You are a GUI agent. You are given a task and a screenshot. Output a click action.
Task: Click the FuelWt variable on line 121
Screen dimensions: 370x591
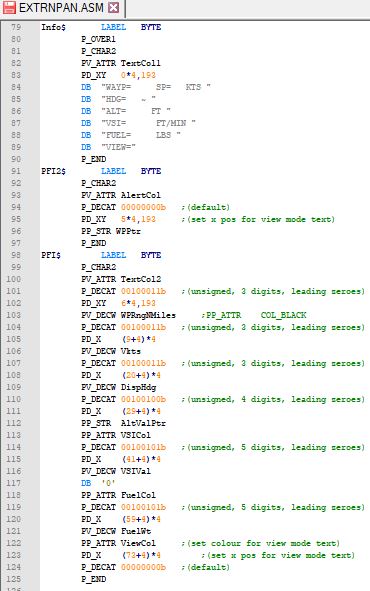coord(136,531)
